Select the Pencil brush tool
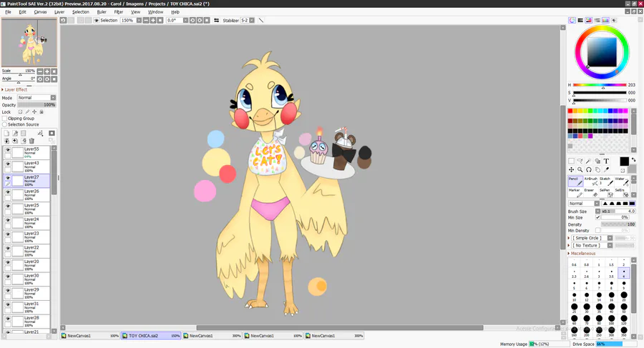644x348 pixels. pos(575,181)
